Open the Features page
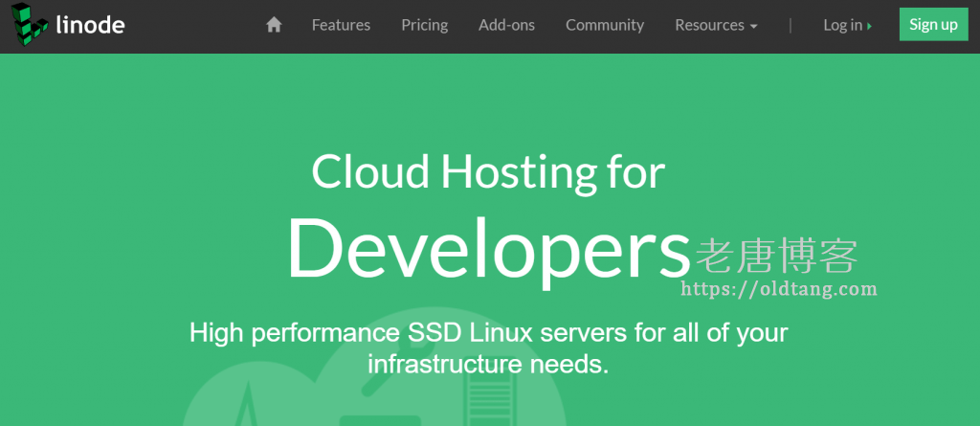 coord(341,25)
